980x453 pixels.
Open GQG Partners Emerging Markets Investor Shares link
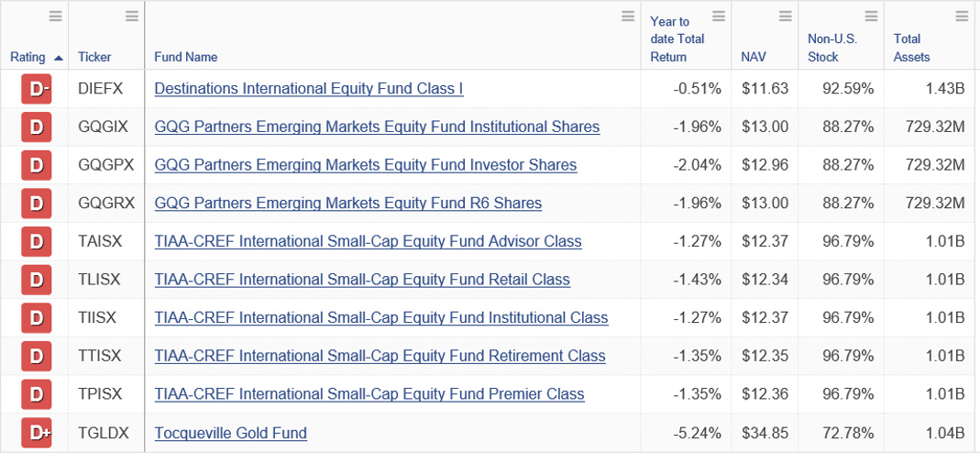(x=366, y=165)
